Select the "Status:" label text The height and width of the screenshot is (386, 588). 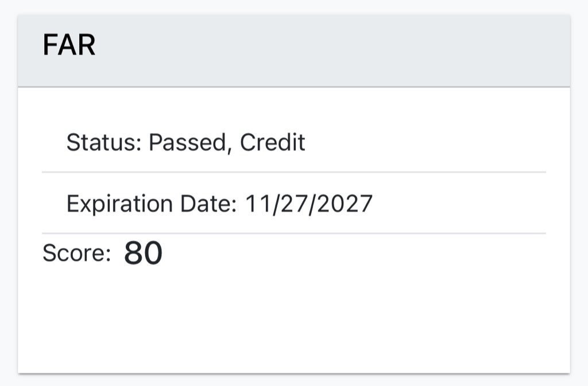(104, 142)
